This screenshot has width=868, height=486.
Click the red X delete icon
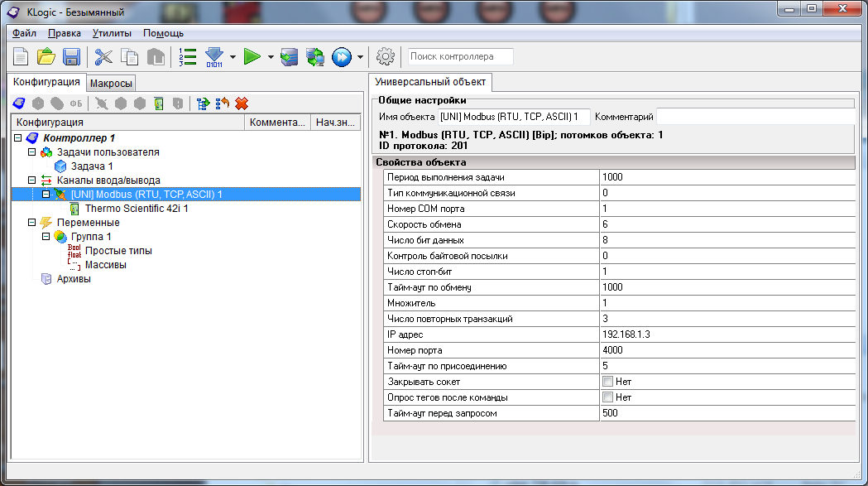click(242, 103)
